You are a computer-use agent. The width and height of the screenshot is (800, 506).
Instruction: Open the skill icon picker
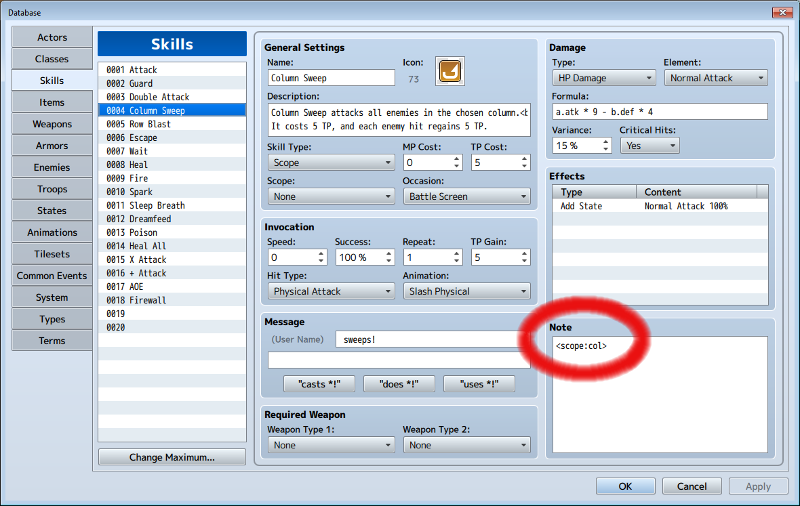tap(449, 71)
